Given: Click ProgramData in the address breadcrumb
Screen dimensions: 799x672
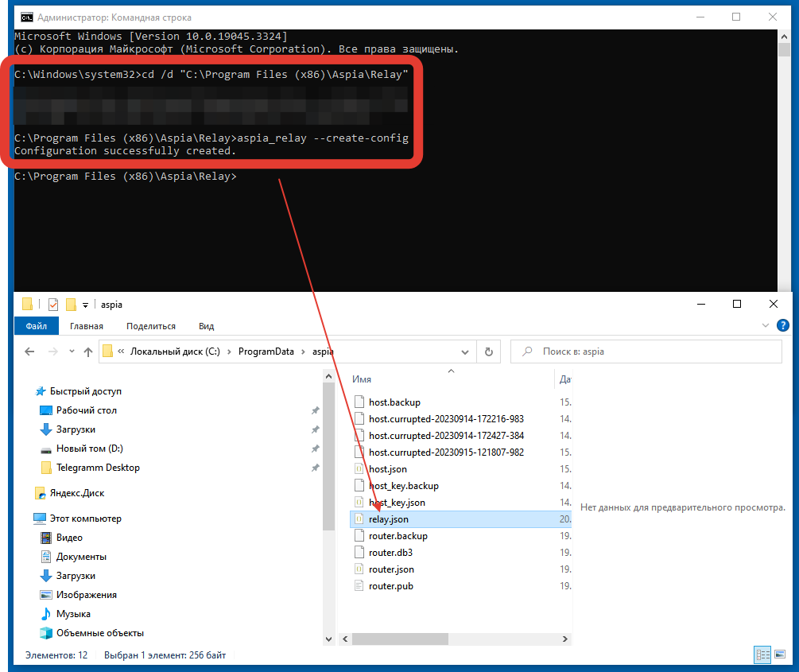Looking at the screenshot, I should click(266, 352).
